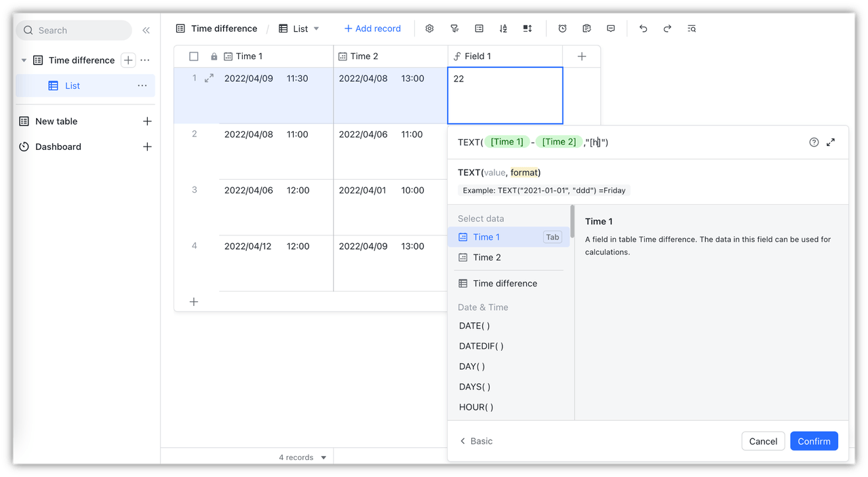Select all rows with the header checkbox
This screenshot has width=868, height=477.
click(194, 56)
